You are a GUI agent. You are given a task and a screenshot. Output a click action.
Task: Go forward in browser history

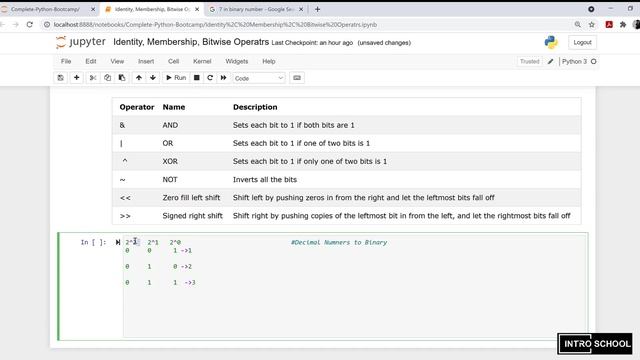click(16, 24)
